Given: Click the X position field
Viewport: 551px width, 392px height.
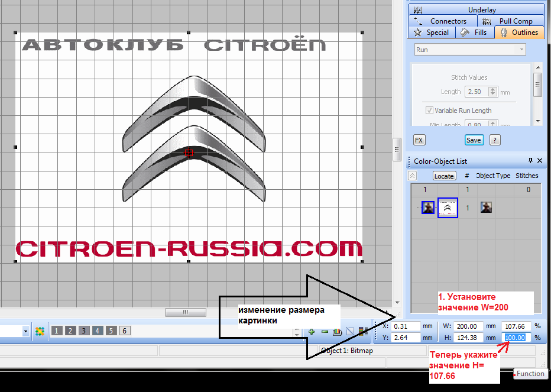Looking at the screenshot, I should (406, 326).
